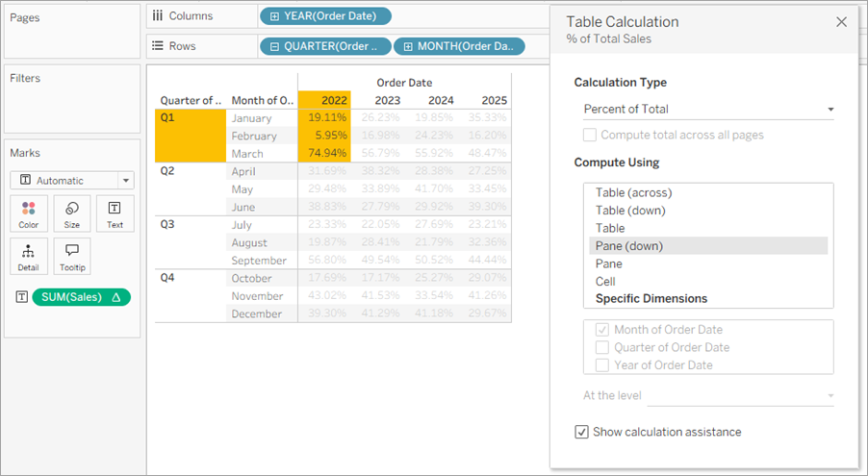This screenshot has height=476, width=868.
Task: Open the Calculation Type Percent of Total dropdown
Action: coord(708,109)
